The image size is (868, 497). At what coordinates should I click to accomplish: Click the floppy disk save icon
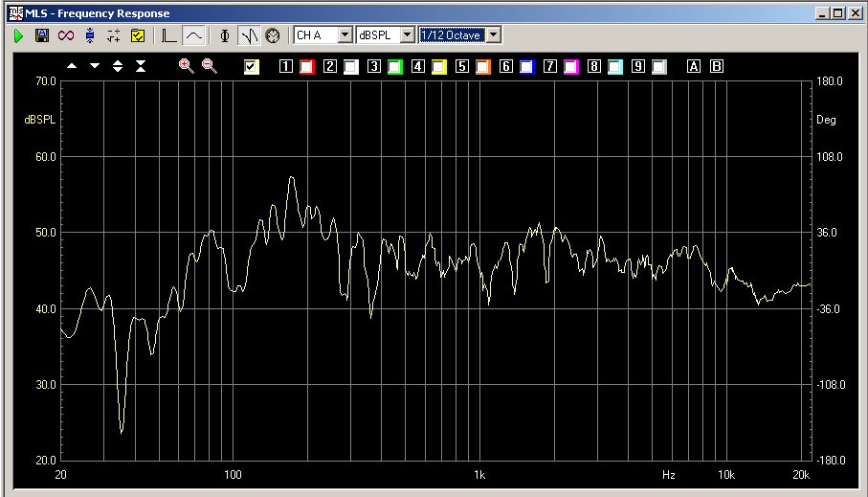coord(41,35)
